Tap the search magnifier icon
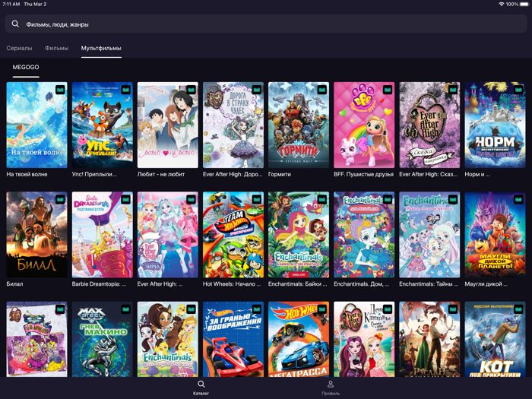532x399 pixels. pyautogui.click(x=15, y=24)
